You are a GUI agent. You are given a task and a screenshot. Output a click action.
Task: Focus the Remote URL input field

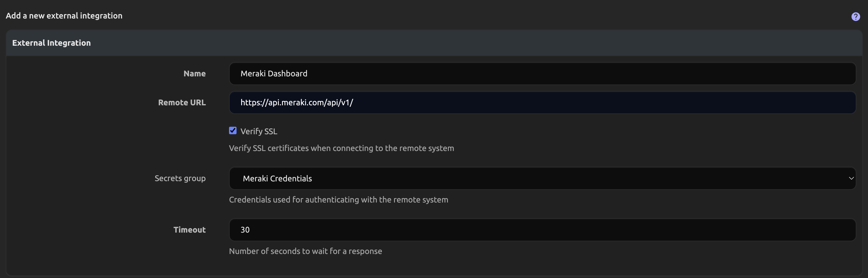click(x=542, y=102)
